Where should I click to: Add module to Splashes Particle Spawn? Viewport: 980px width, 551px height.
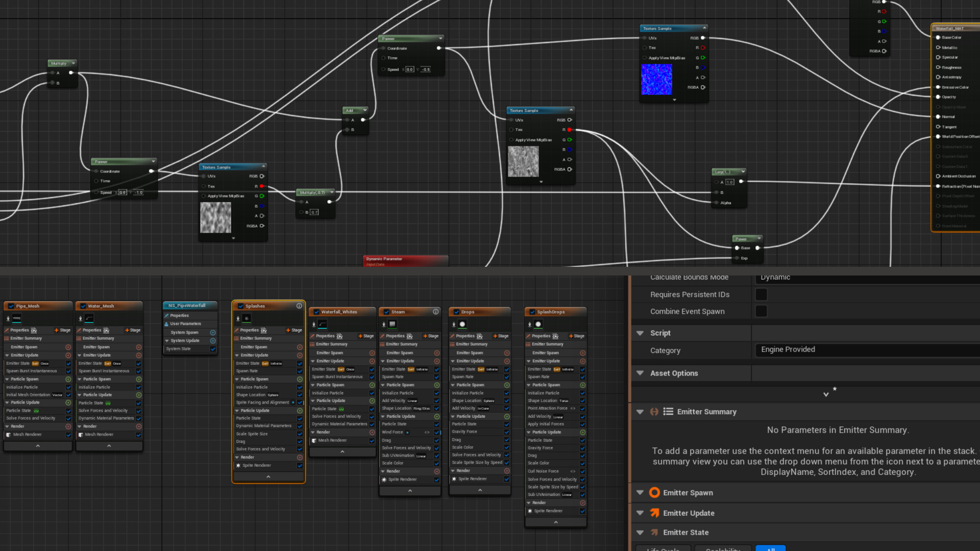click(x=300, y=379)
